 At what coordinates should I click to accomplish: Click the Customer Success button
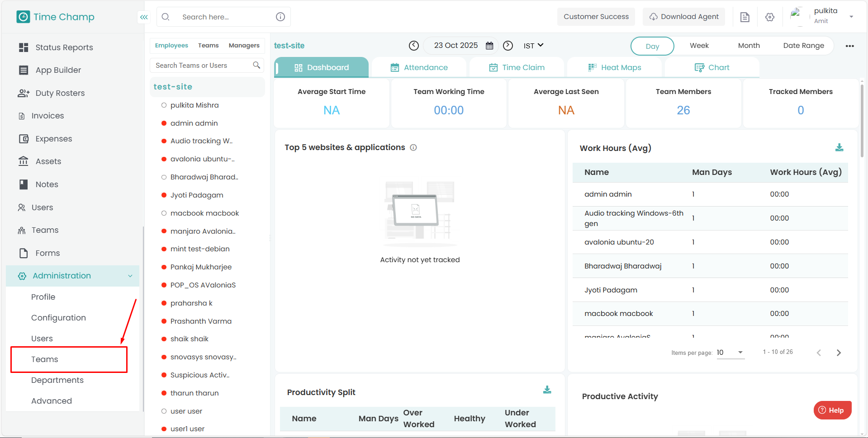click(x=596, y=17)
